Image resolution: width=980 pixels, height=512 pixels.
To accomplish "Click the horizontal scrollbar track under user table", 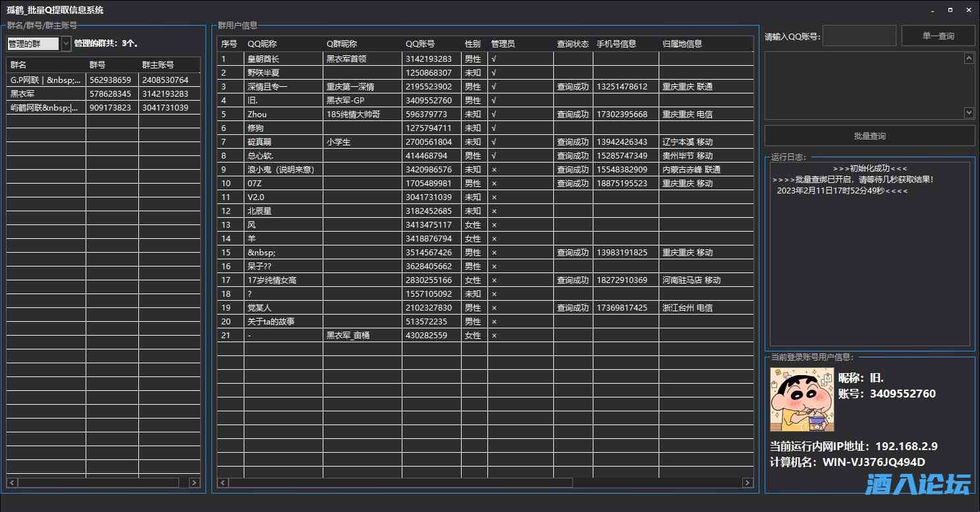I will tap(659, 483).
